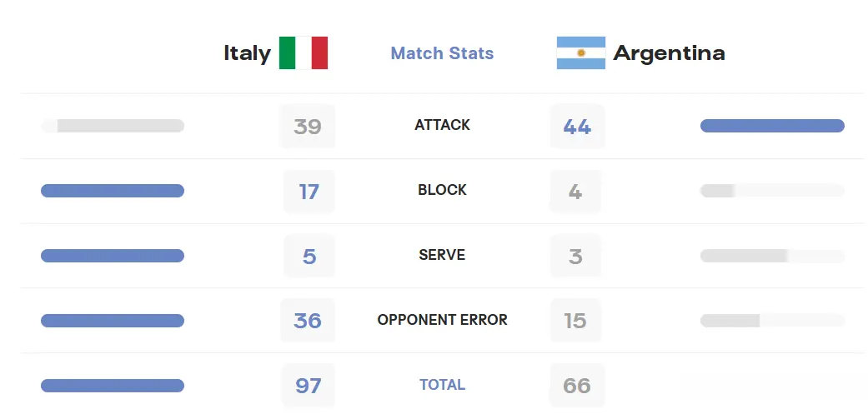Click the Italy flag icon
The image size is (868, 414).
pos(304,53)
